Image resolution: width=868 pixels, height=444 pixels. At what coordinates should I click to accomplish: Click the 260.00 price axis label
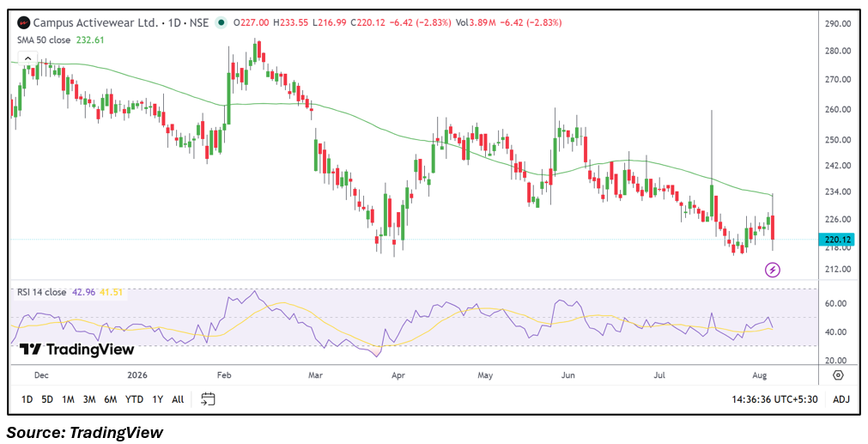coord(836,110)
